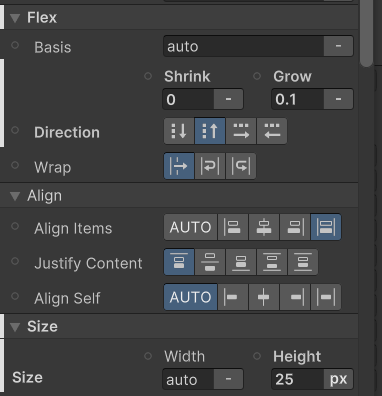Set Align Items to stretch
382x396 pixels.
click(x=326, y=227)
